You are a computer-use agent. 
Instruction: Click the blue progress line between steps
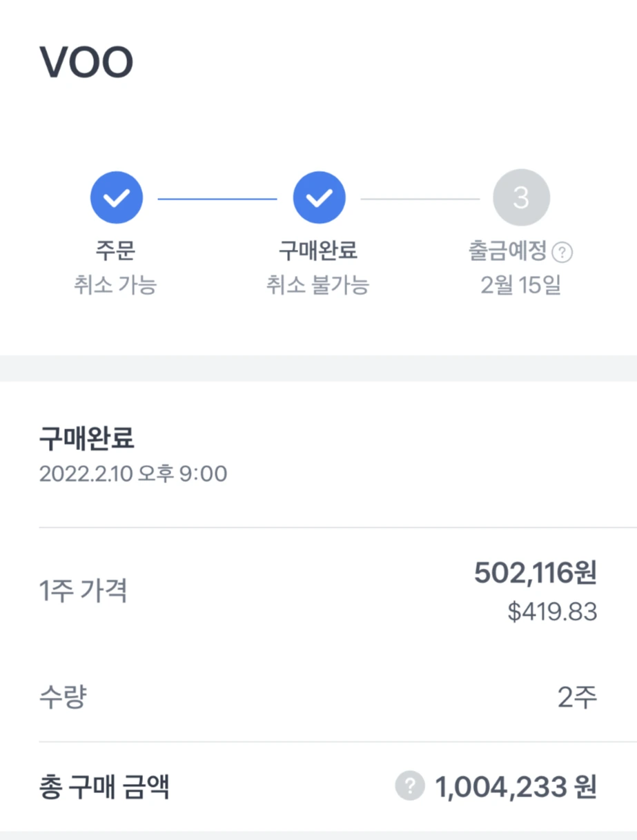click(217, 199)
